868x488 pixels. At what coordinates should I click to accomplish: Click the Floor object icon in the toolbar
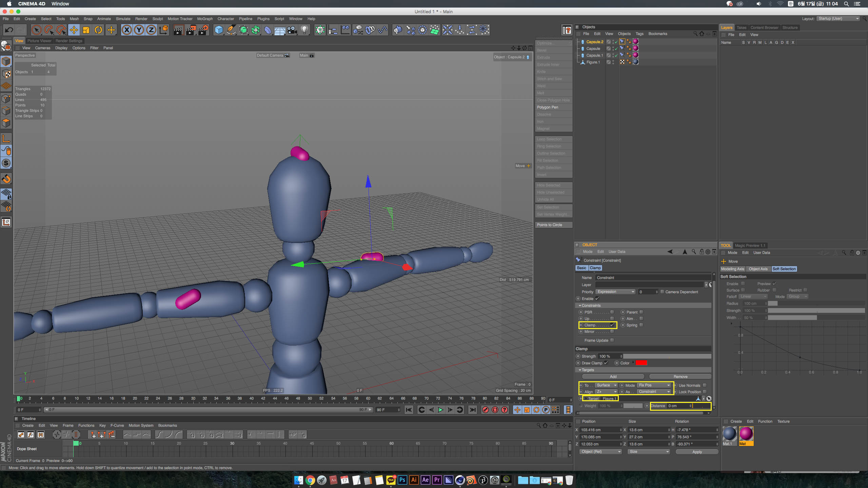[280, 30]
